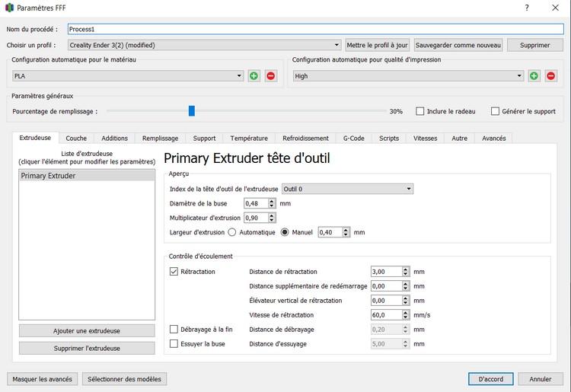Click Distance de rétractation value field
Image resolution: width=571 pixels, height=392 pixels.
386,272
